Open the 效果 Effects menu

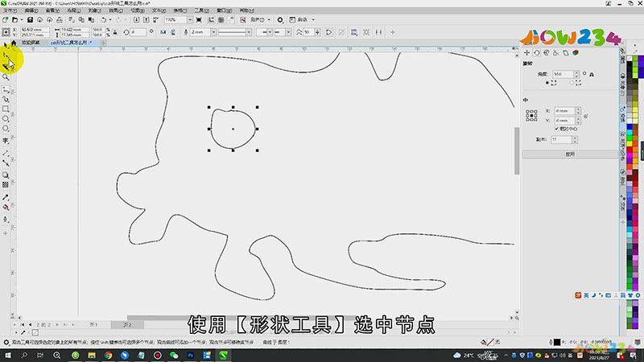coord(115,10)
